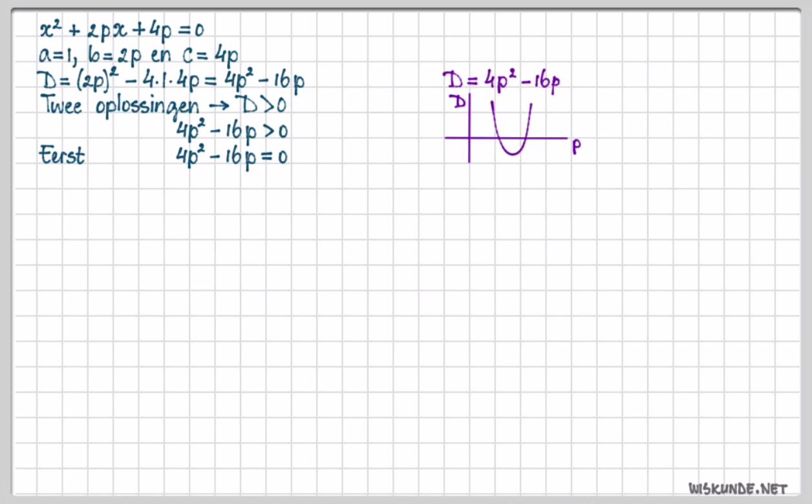
Task: Select the inequality 4p² - 16p > 0
Action: tap(233, 130)
